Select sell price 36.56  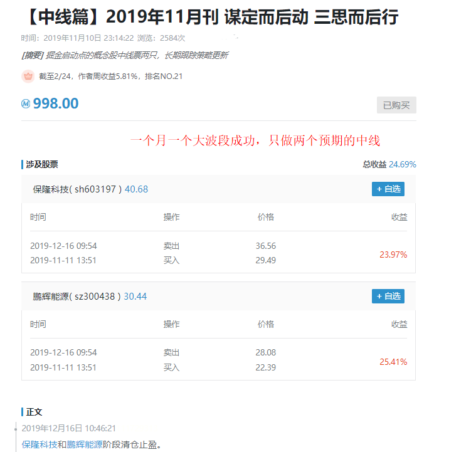click(266, 246)
